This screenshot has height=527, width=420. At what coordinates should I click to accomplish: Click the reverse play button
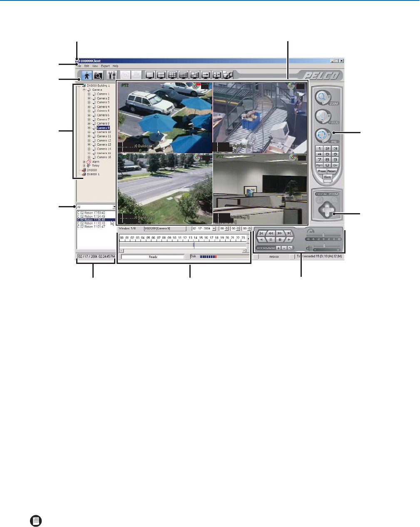(x=261, y=240)
